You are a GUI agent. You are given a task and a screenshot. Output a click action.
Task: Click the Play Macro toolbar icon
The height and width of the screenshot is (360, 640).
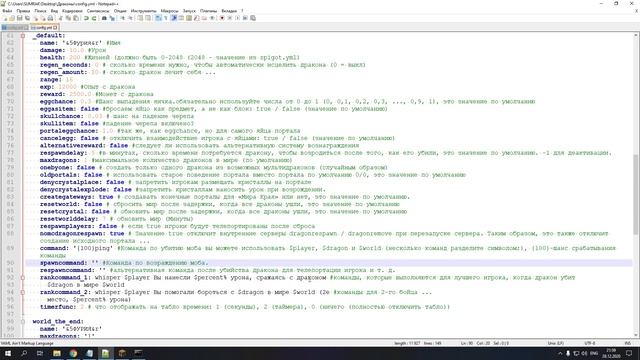coord(238,18)
